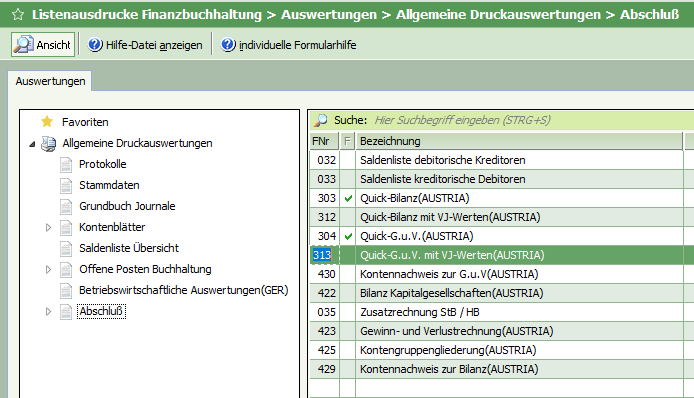The height and width of the screenshot is (398, 694).
Task: Open the Ansicht button
Action: coord(43,44)
